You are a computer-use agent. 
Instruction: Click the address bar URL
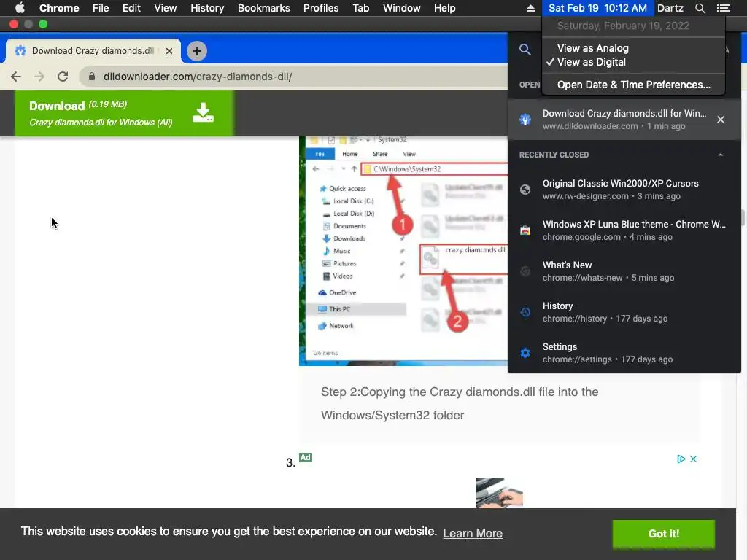coord(198,77)
